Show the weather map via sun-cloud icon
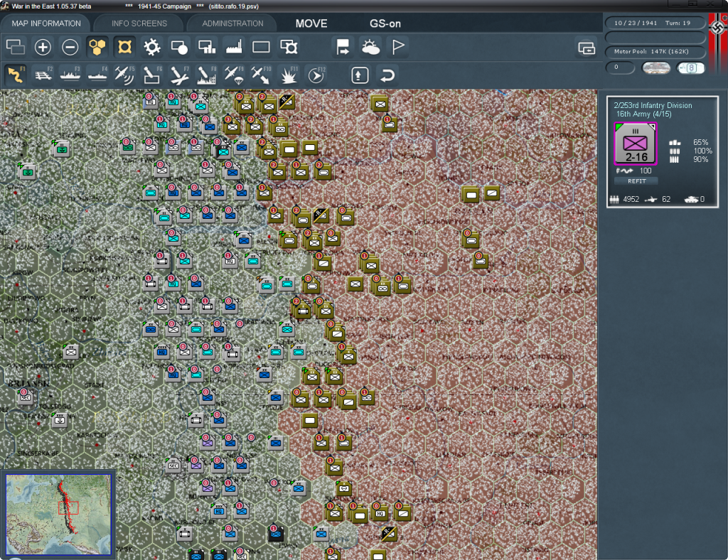Viewport: 728px width, 560px height. tap(370, 47)
